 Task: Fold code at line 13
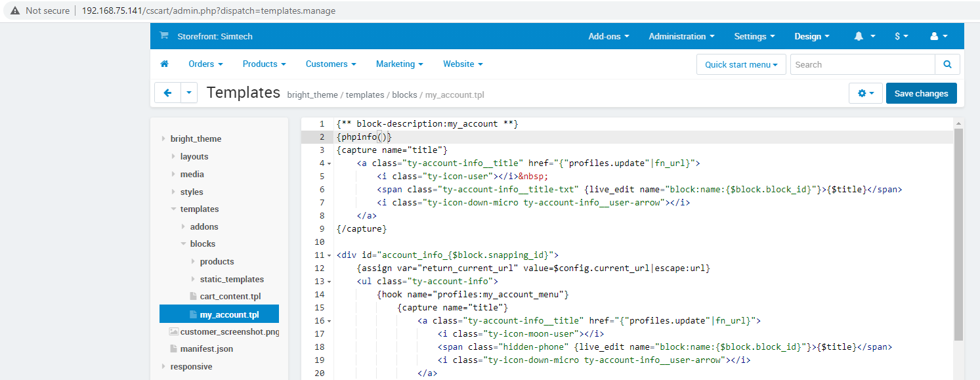(x=329, y=282)
